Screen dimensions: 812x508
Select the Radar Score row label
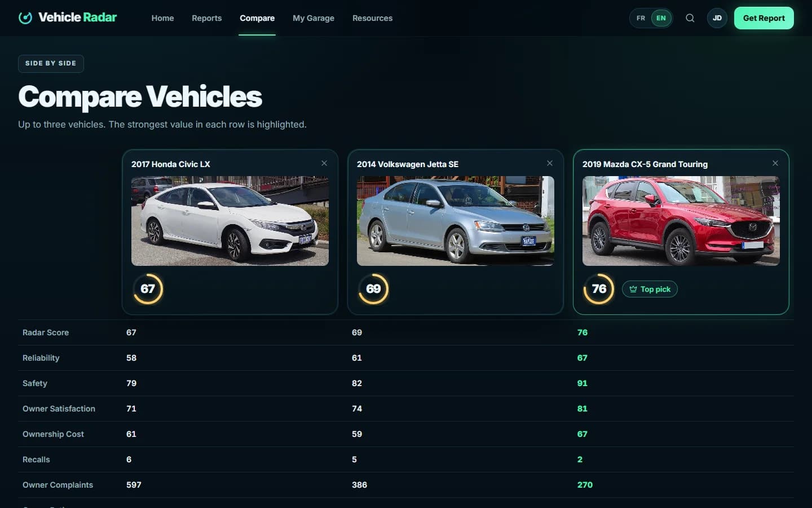pos(46,332)
